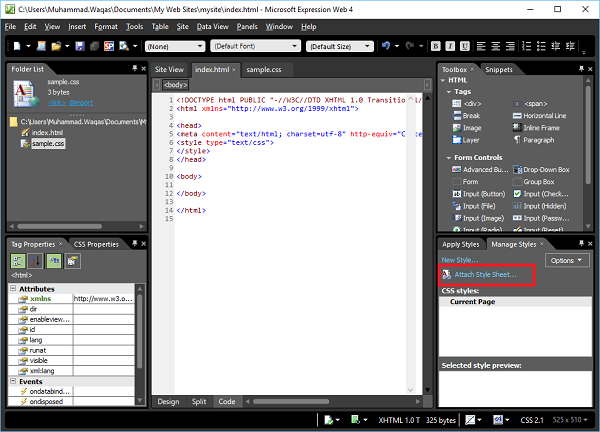Click the Attach Style Sheet link

tap(485, 274)
